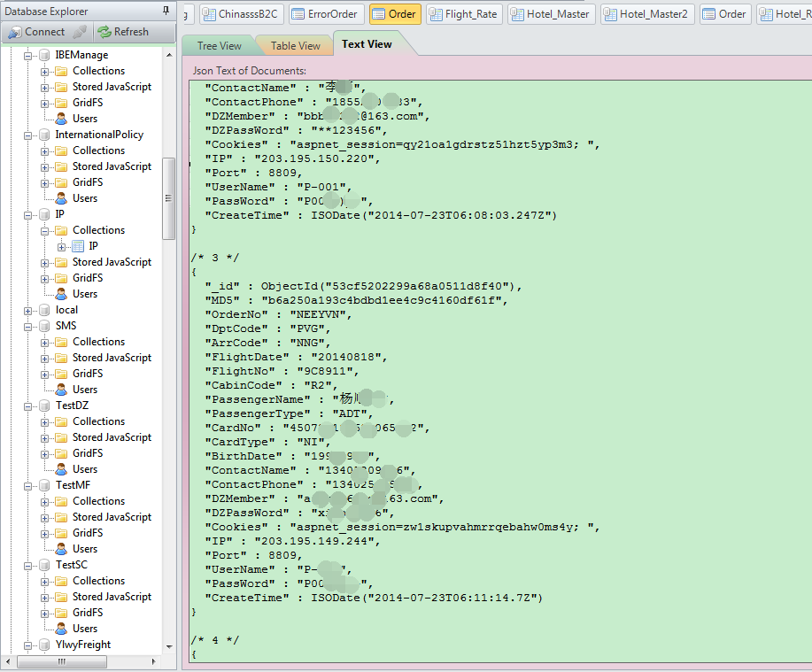Select the Text View tab
The image size is (812, 672).
[x=367, y=44]
